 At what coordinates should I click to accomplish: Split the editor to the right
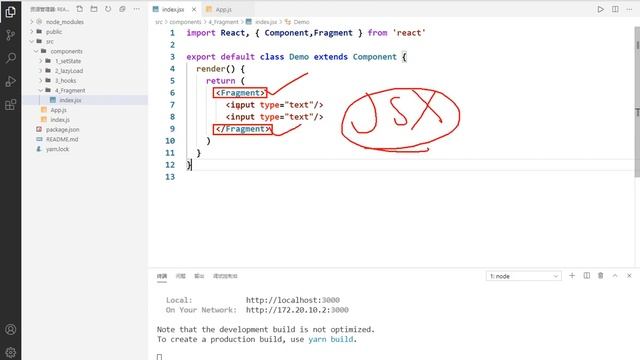click(615, 9)
